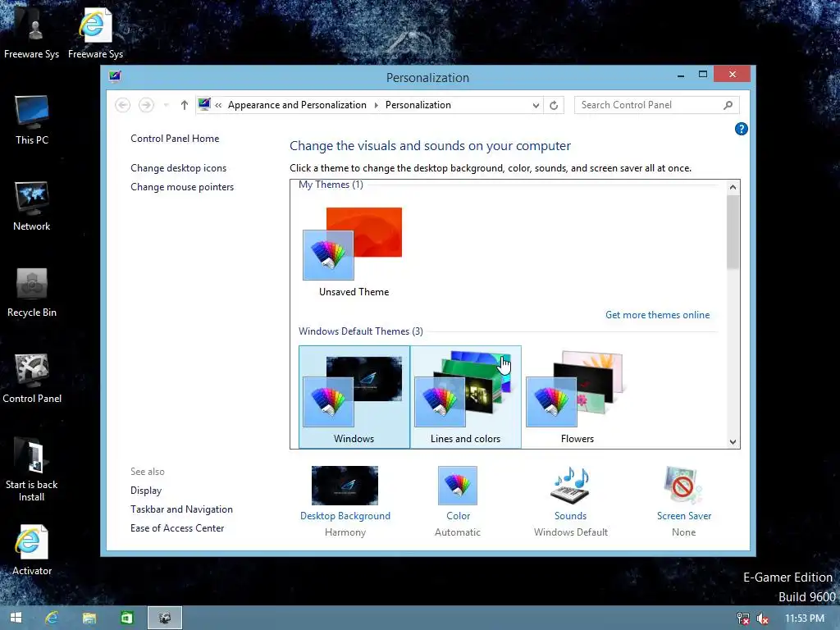Open the Sounds settings icon
The height and width of the screenshot is (630, 840).
pos(571,486)
